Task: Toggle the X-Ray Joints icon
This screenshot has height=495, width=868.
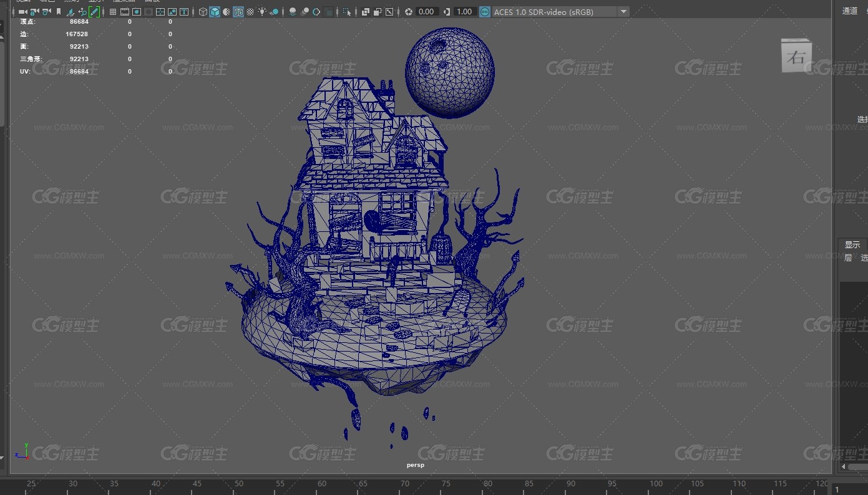Action: point(389,12)
